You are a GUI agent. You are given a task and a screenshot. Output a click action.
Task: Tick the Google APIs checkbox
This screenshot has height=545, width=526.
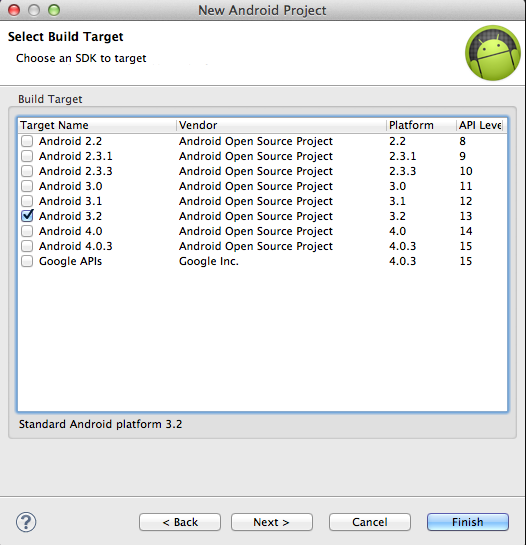click(27, 261)
